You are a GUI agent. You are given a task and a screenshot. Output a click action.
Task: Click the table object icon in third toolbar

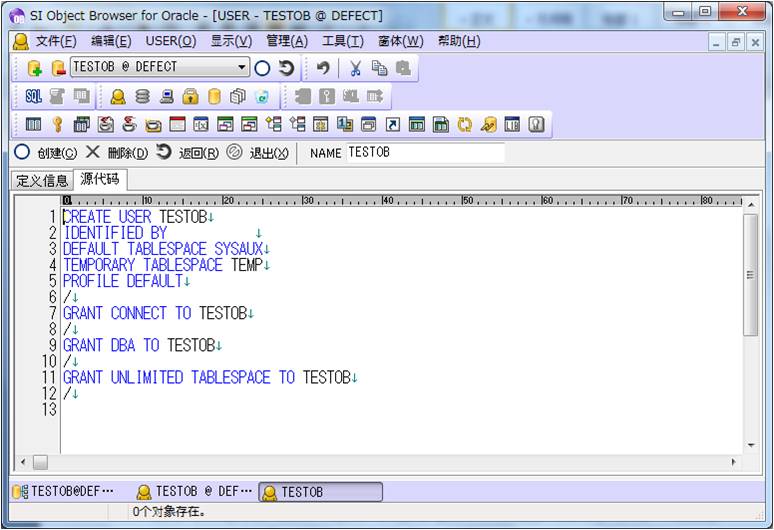pyautogui.click(x=33, y=124)
